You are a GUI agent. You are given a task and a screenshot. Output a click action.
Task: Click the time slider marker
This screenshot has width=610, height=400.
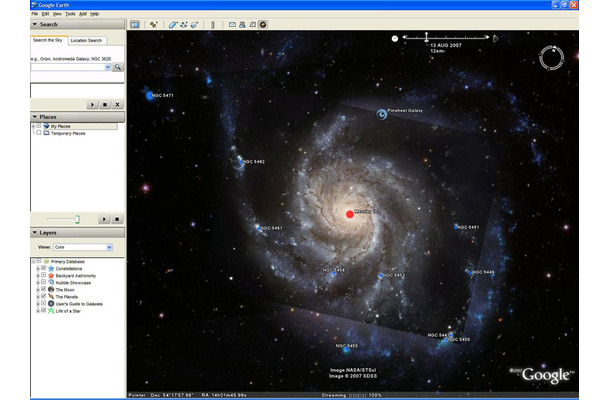tap(426, 37)
